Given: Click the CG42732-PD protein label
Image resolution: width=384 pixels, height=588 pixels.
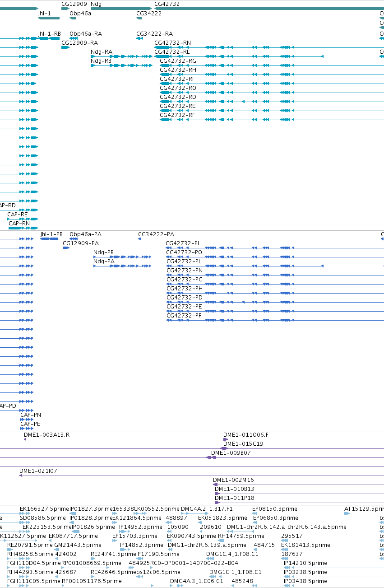Looking at the screenshot, I should [x=185, y=298].
